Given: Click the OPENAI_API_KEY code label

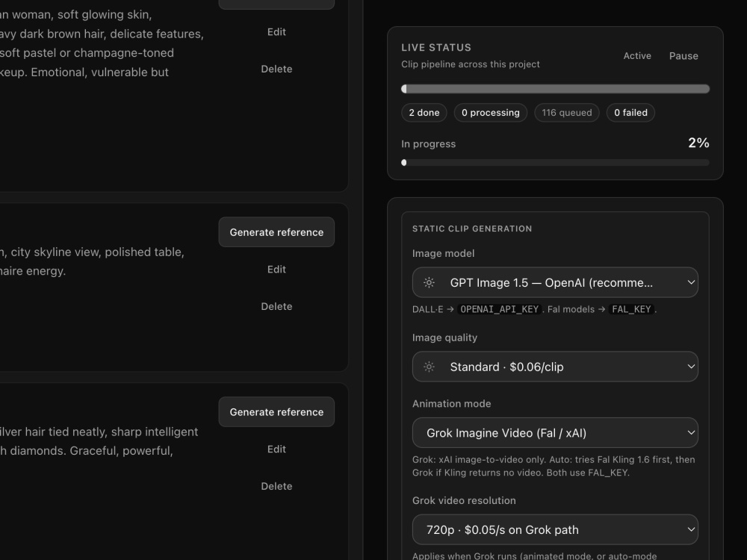Looking at the screenshot, I should 499,309.
